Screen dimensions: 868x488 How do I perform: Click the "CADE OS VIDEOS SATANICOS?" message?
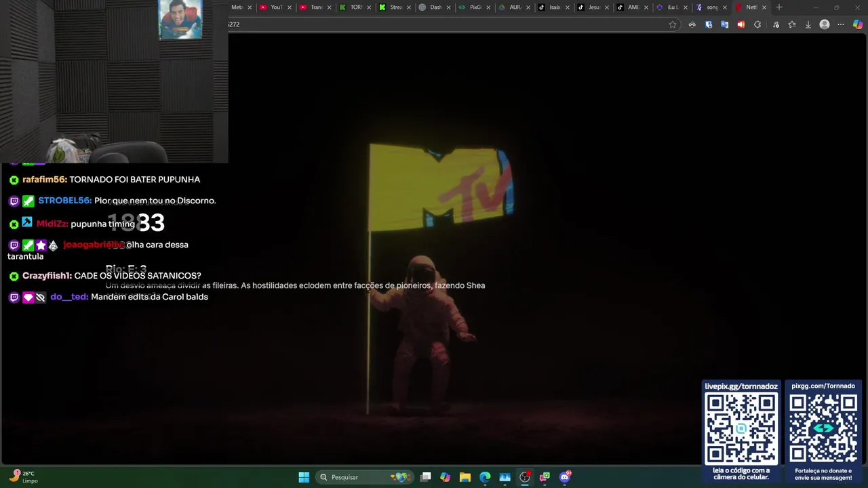point(138,276)
